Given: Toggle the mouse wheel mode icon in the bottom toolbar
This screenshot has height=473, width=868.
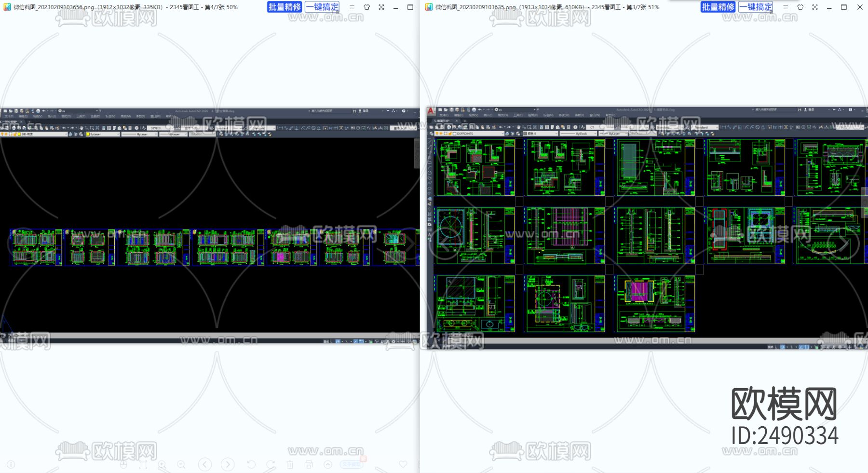Looking at the screenshot, I should pos(123,464).
